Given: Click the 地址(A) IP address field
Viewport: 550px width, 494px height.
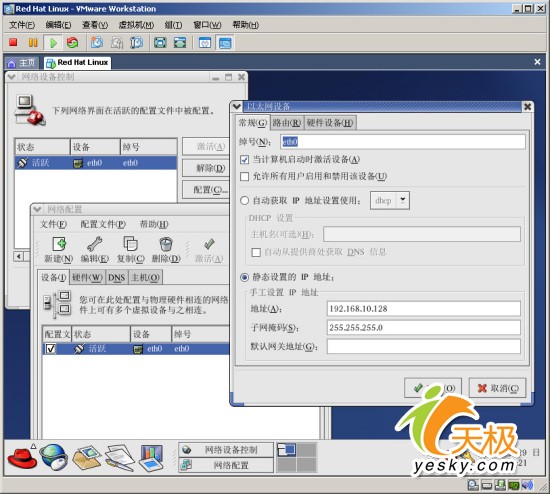Looking at the screenshot, I should tap(424, 309).
